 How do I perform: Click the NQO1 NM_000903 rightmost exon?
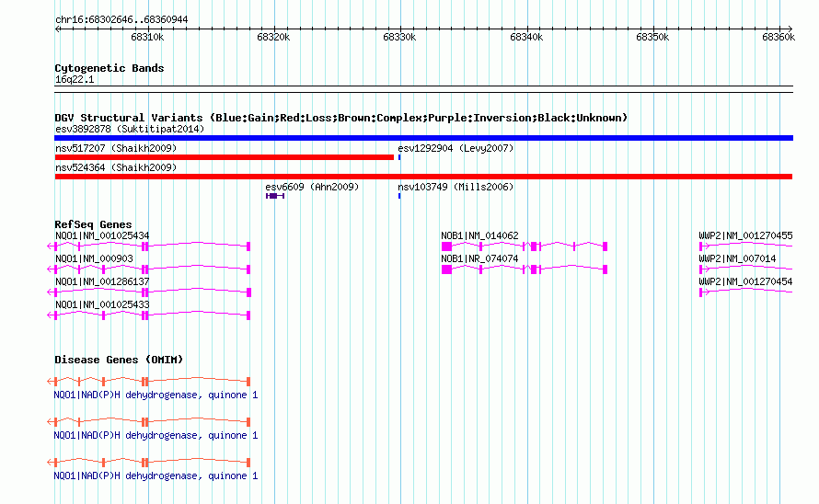click(x=248, y=269)
